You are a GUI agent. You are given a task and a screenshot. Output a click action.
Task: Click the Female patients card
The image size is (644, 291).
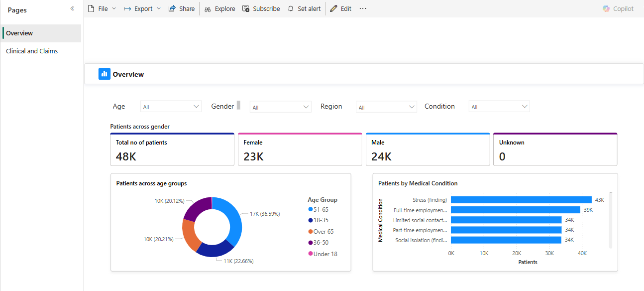click(300, 149)
